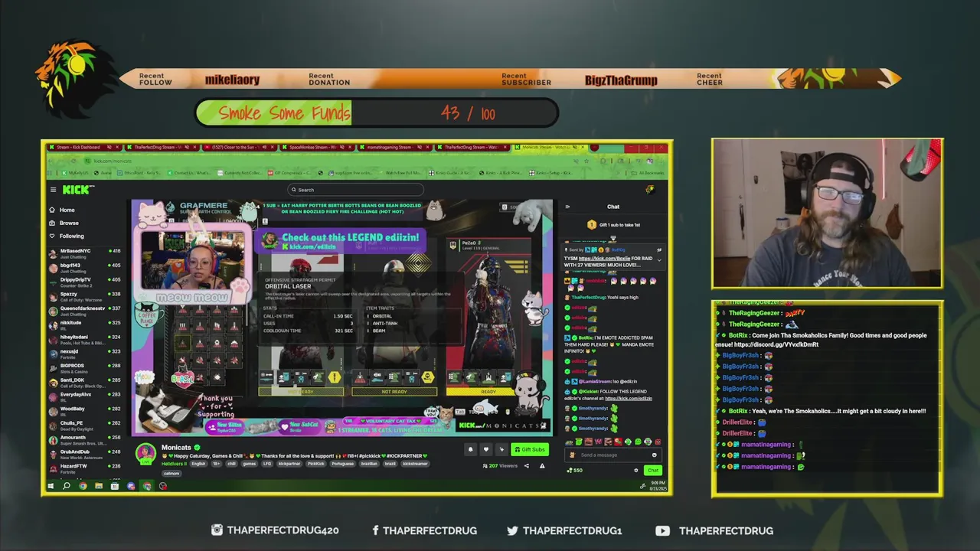980x551 pixels.
Task: Click the Smoke Some Funds goal progress bar
Action: tap(377, 113)
